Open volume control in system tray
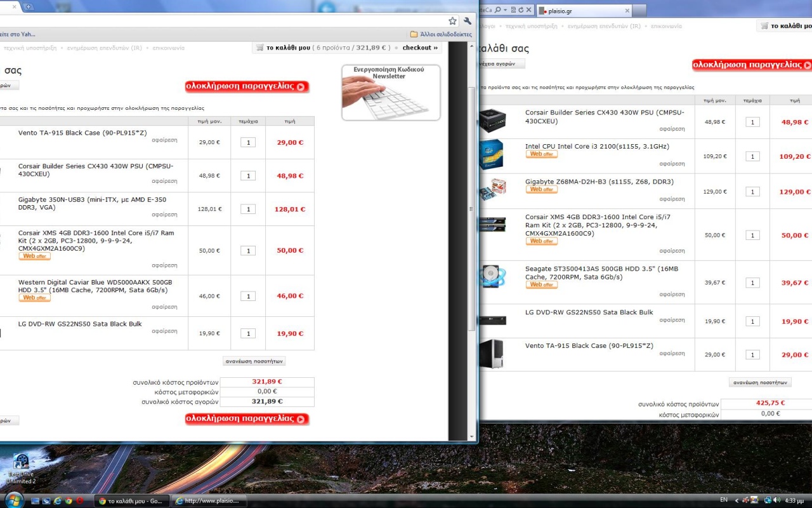The image size is (812, 508). (776, 500)
